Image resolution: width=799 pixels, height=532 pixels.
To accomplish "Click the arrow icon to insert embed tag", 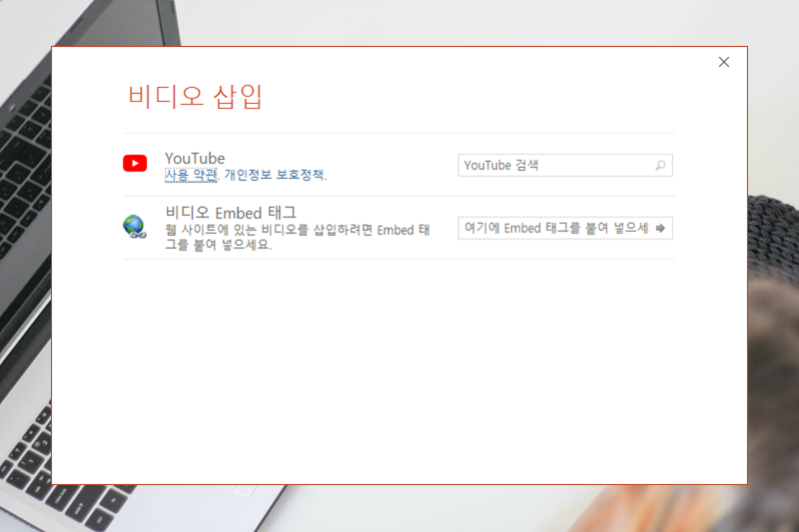I will [x=660, y=229].
